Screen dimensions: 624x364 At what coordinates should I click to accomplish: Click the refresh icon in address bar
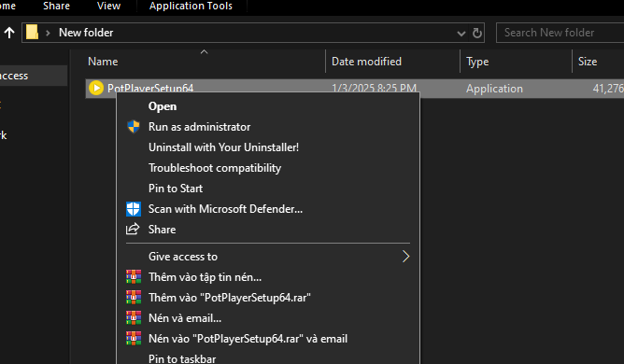(476, 33)
